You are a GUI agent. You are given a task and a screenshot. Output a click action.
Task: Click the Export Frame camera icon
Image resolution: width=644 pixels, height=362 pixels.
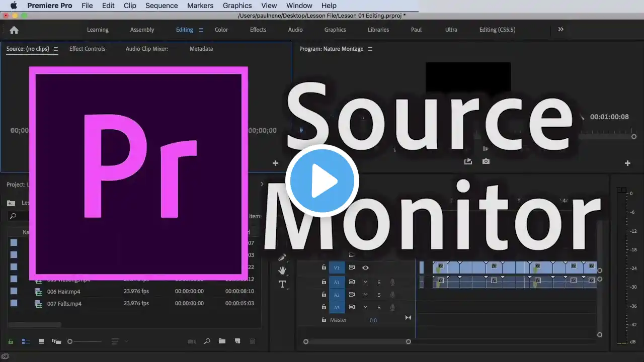486,161
